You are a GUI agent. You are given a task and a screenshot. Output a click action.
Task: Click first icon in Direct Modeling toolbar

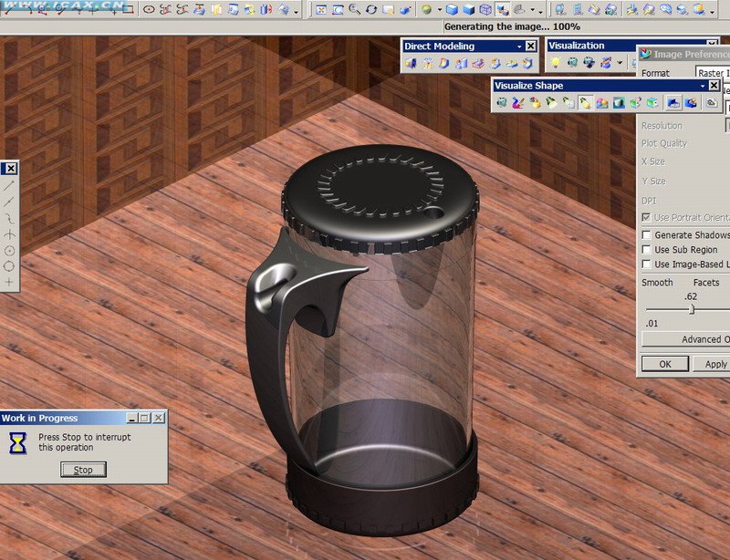411,63
